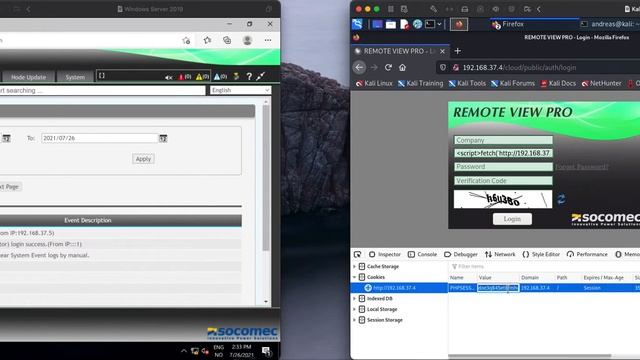
Task: Click the site security shield icon in URL bar
Action: 443,67
